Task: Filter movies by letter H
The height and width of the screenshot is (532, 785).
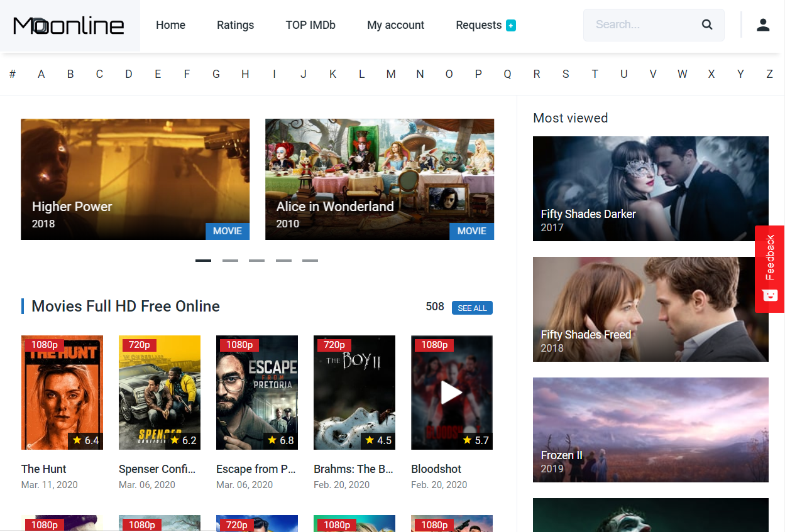Action: [245, 74]
